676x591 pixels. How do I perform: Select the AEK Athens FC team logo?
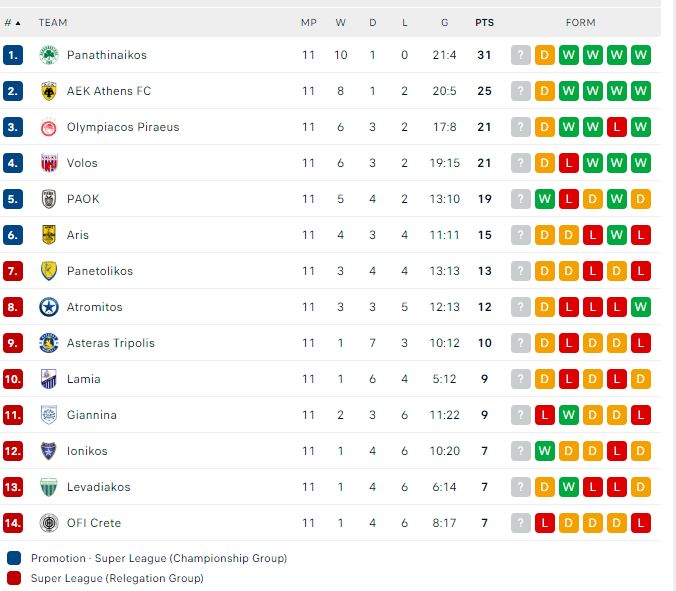pos(49,91)
